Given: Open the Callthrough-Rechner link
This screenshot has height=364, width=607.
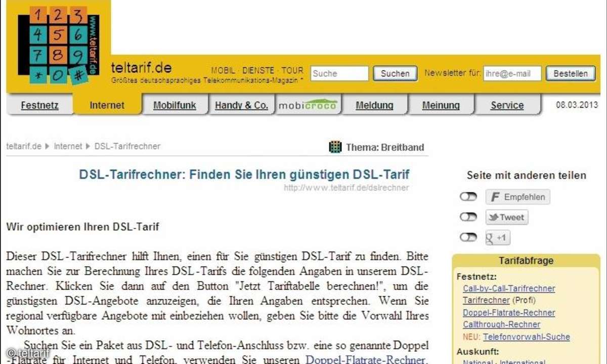Looking at the screenshot, I should click(501, 325).
